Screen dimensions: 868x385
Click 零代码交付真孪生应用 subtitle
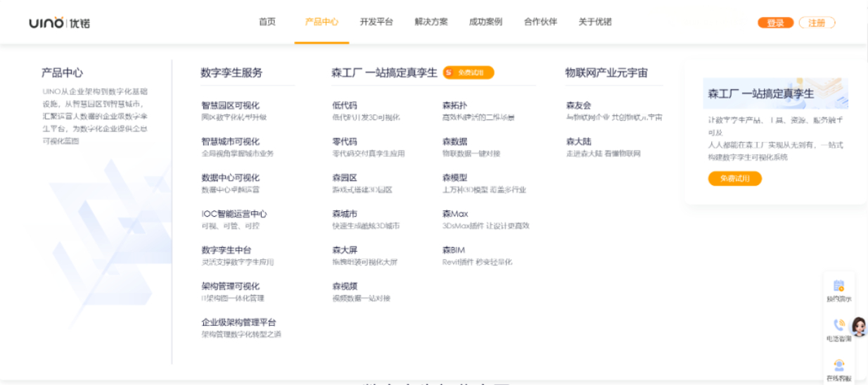tap(369, 153)
